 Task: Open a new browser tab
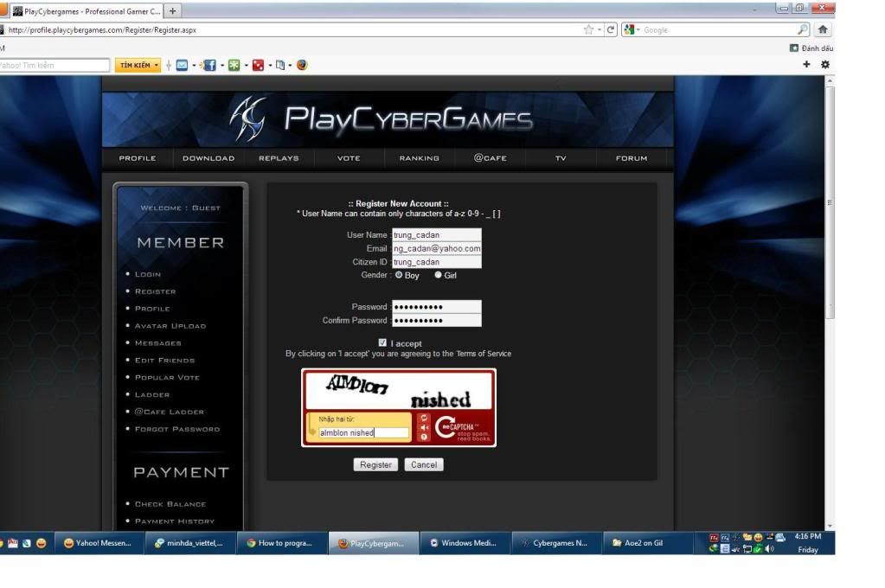[173, 10]
